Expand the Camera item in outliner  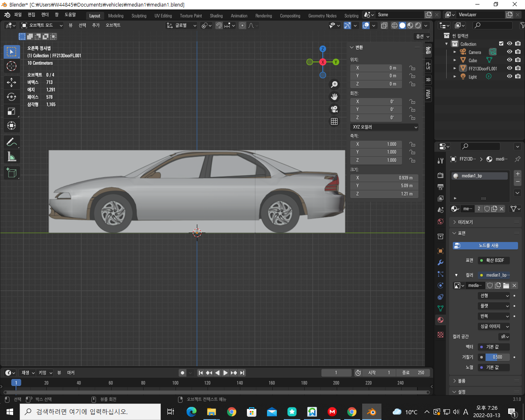pos(454,52)
